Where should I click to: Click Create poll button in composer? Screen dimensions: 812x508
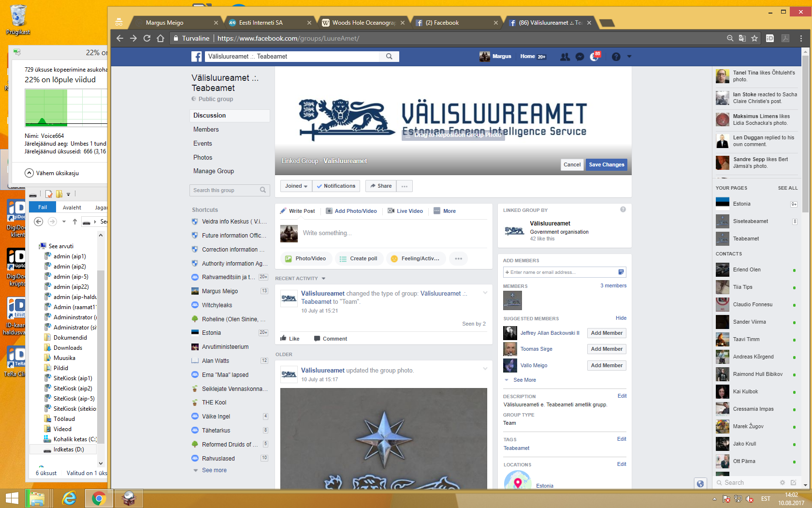[x=359, y=259]
